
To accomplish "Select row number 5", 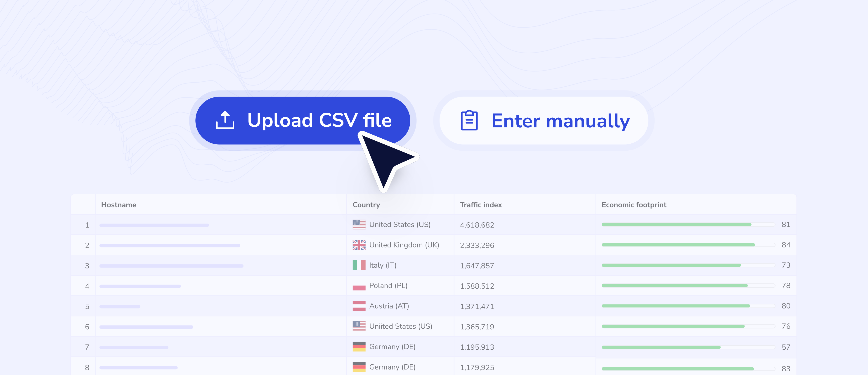I will [x=87, y=307].
